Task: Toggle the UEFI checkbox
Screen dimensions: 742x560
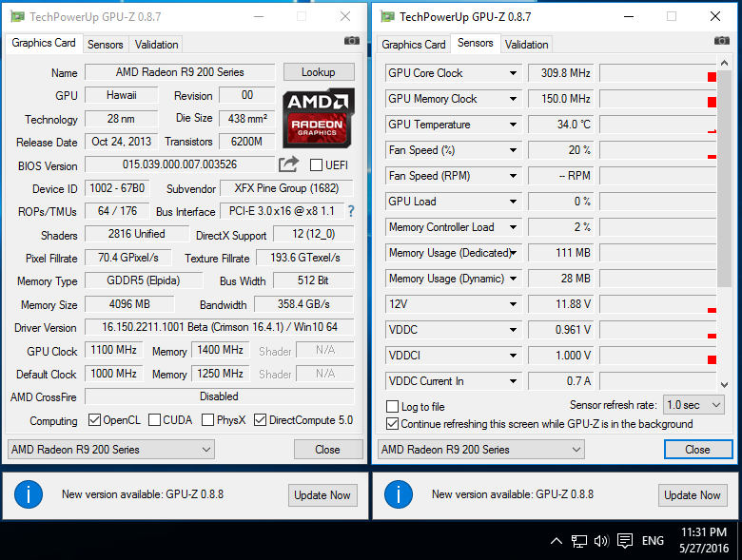Action: [x=316, y=165]
